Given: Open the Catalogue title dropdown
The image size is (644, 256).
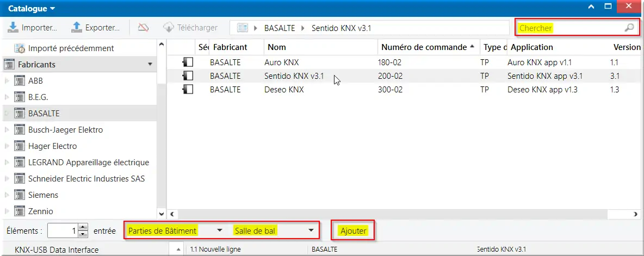Looking at the screenshot, I should (31, 8).
